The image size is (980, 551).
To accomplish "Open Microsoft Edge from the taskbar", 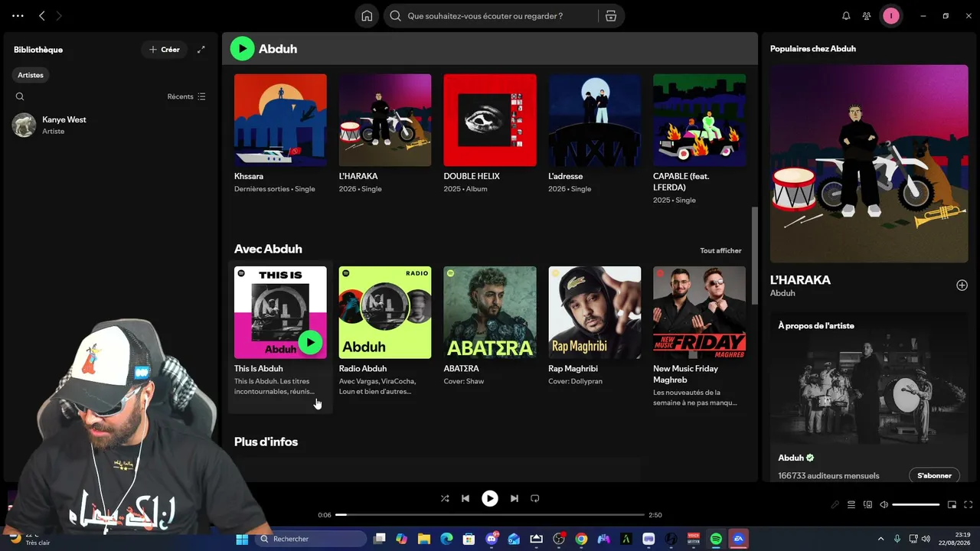I will 446,539.
